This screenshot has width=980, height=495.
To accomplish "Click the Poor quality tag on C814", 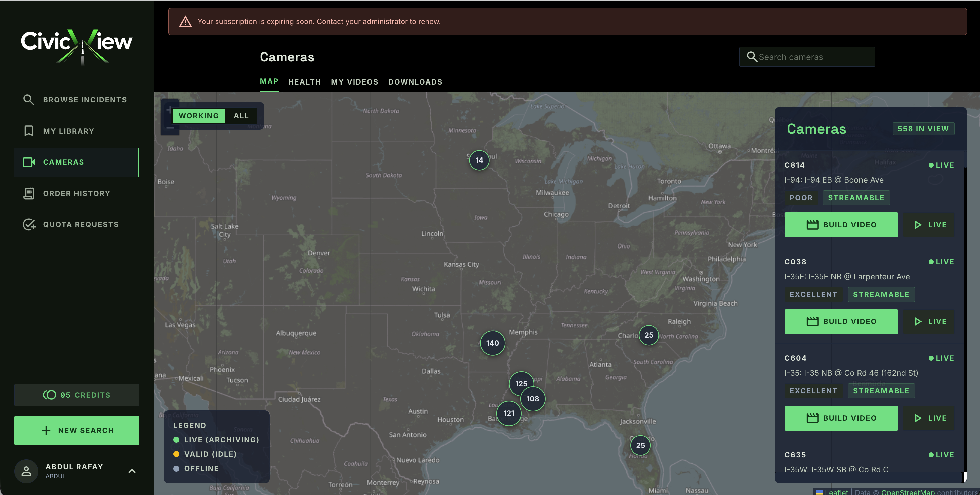I will pos(801,198).
